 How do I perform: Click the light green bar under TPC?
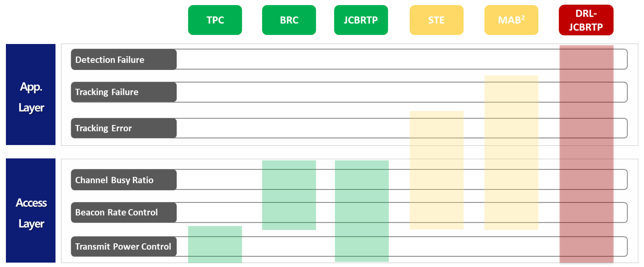tap(215, 244)
